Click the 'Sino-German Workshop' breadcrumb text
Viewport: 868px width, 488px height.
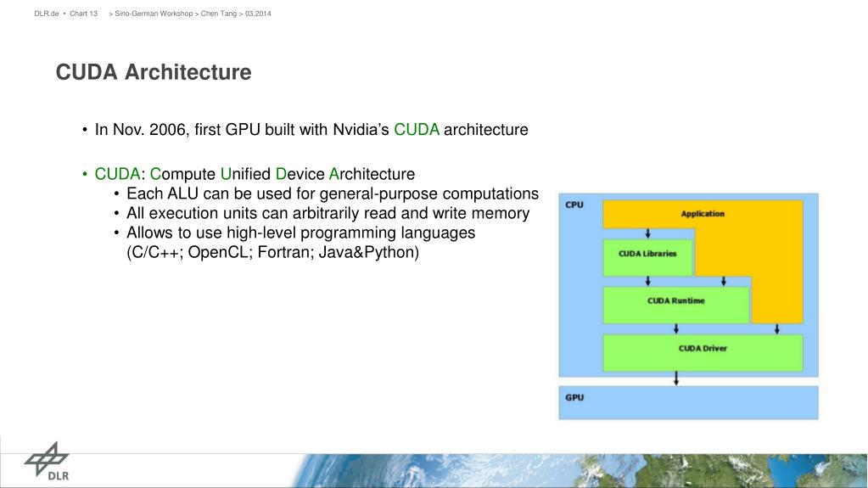tap(154, 14)
